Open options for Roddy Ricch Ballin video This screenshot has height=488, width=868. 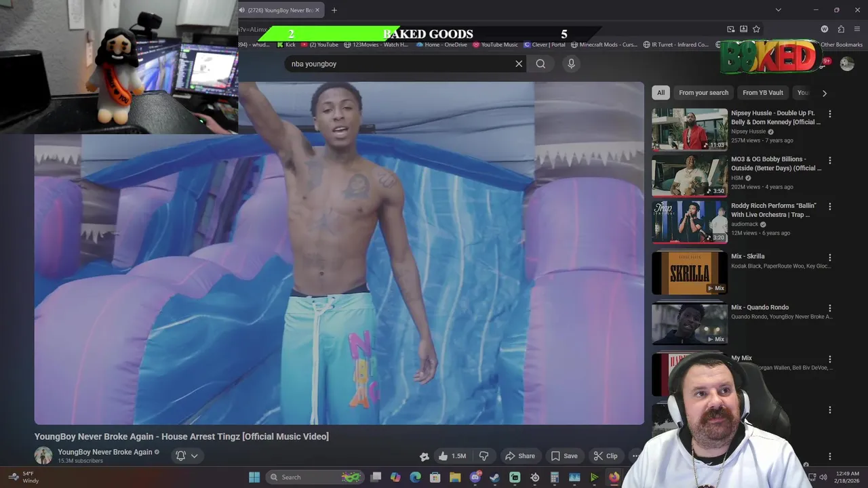(x=830, y=207)
